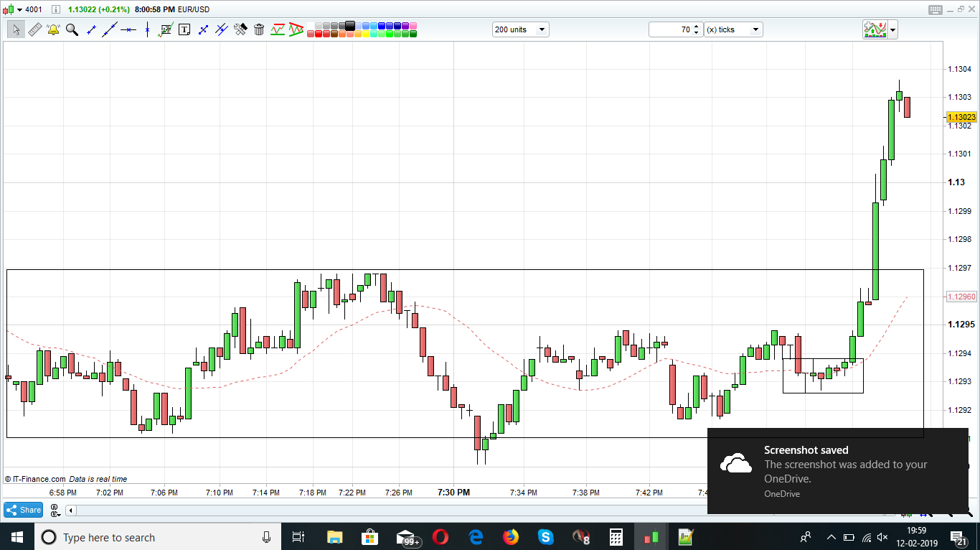Open the Windows Start menu
The width and height of the screenshot is (980, 550).
[x=17, y=537]
